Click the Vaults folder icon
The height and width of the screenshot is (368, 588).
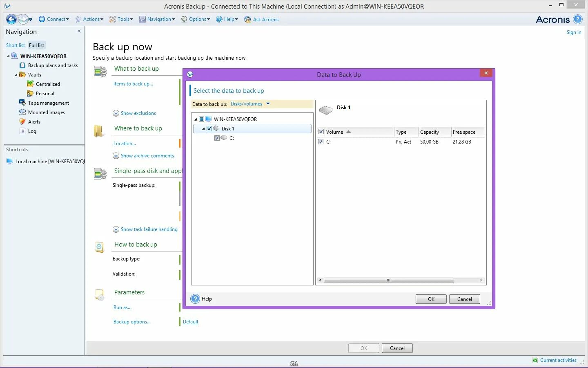(x=22, y=74)
